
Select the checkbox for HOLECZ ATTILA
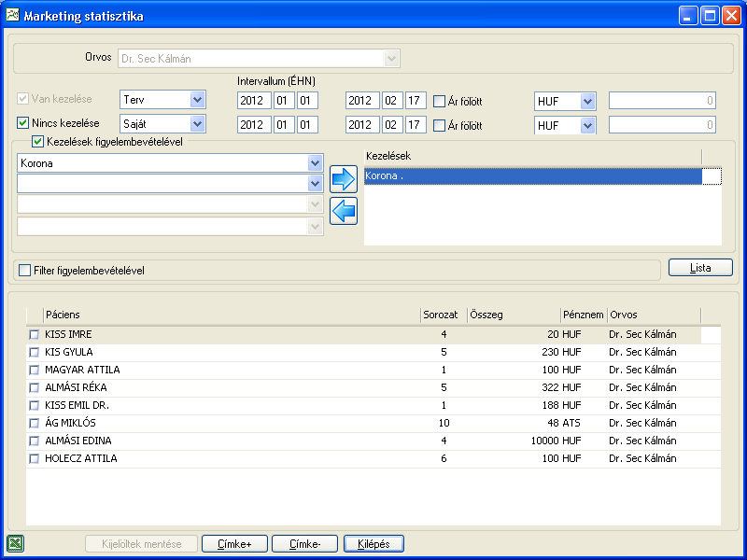point(34,458)
